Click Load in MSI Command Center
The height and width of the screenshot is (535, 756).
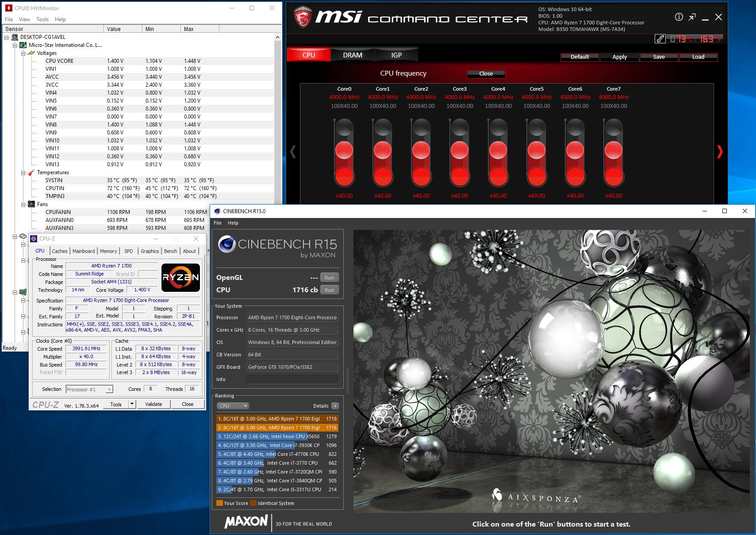click(698, 57)
